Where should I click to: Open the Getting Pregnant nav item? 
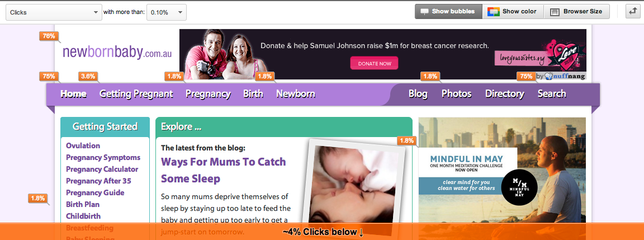pos(136,94)
